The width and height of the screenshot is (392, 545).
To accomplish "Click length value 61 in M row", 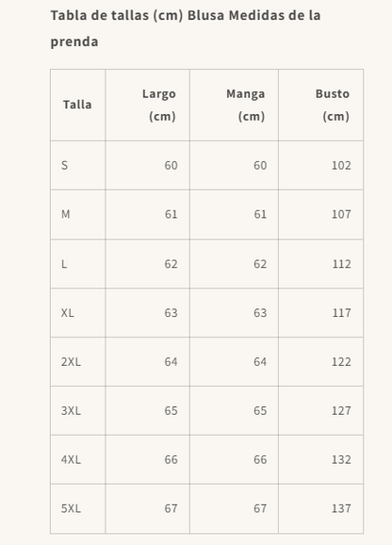I will coord(171,214).
